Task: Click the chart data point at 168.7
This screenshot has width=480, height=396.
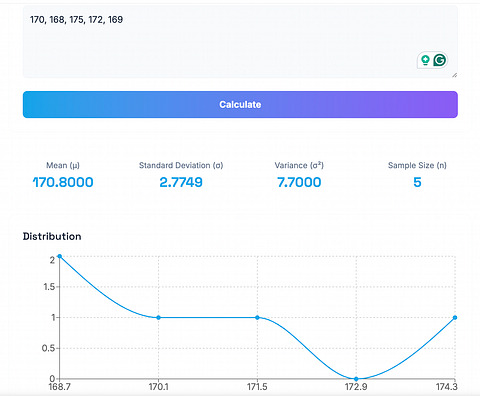Action: [x=60, y=256]
